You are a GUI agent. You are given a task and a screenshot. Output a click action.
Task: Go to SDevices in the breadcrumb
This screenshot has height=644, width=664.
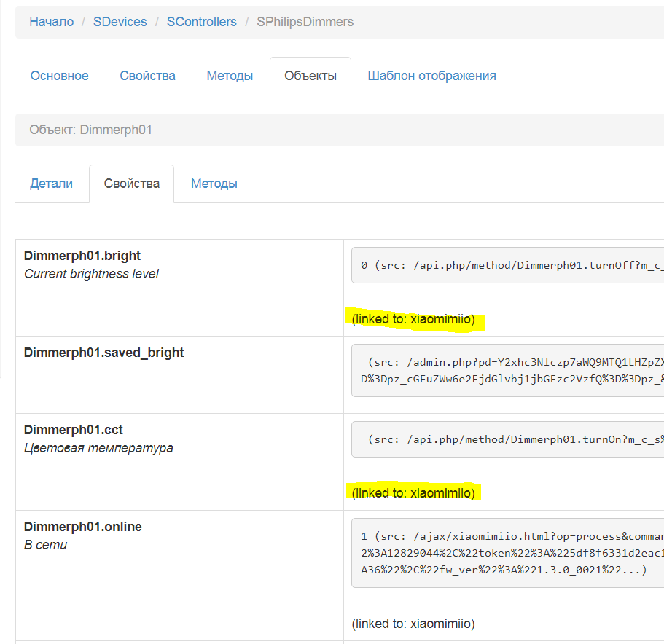point(120,22)
